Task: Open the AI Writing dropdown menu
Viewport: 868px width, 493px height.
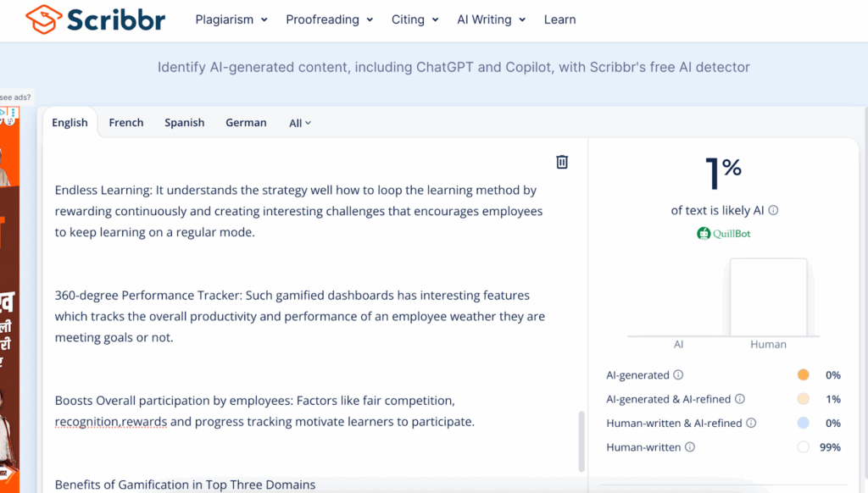Action: coord(491,19)
